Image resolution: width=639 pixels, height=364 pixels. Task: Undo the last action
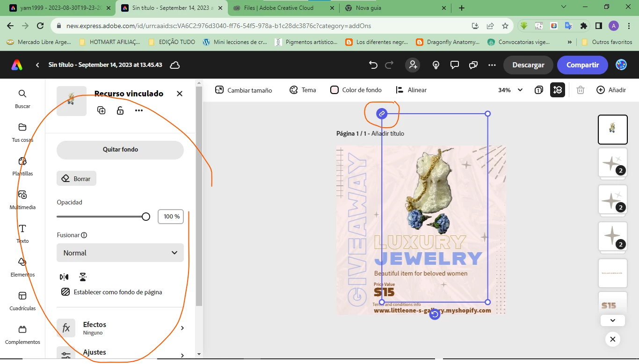pos(373,65)
